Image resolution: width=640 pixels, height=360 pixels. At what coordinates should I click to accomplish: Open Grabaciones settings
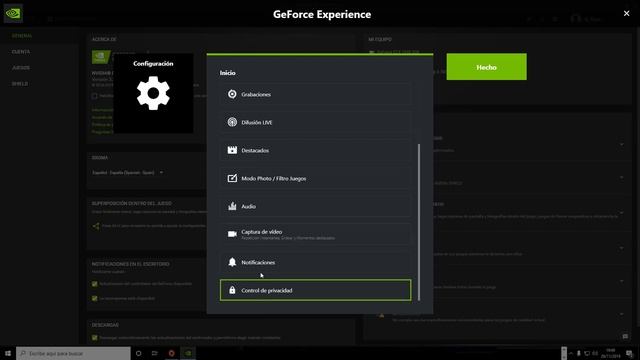point(316,94)
